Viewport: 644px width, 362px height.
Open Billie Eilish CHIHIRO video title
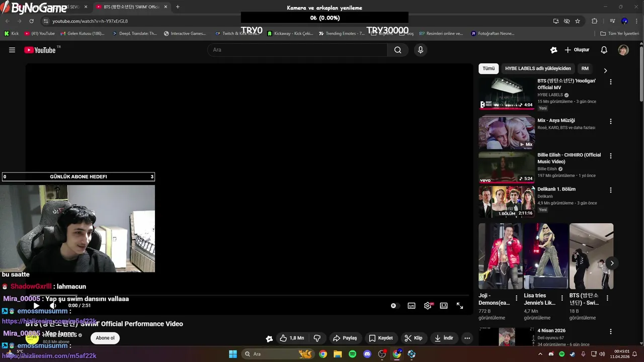(x=569, y=158)
